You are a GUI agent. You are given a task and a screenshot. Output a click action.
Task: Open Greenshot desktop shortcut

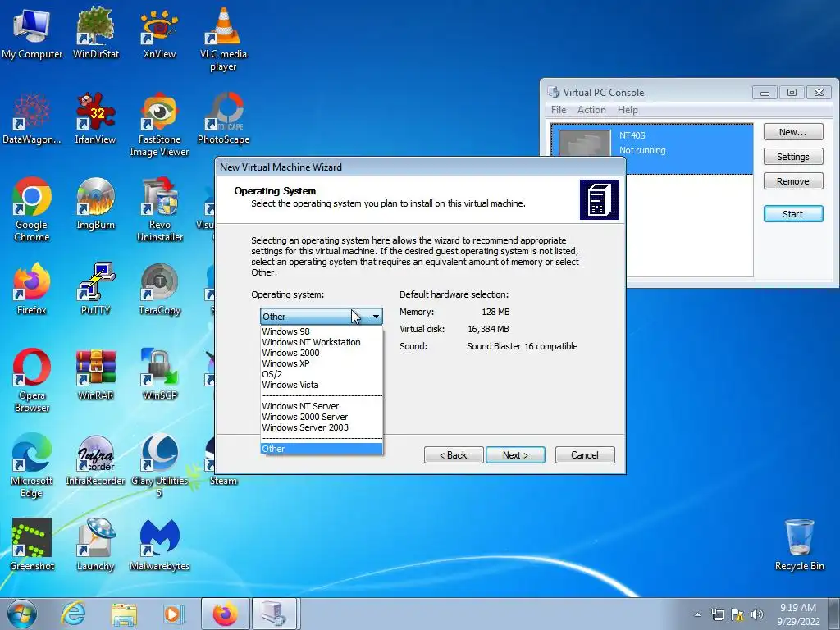point(32,546)
